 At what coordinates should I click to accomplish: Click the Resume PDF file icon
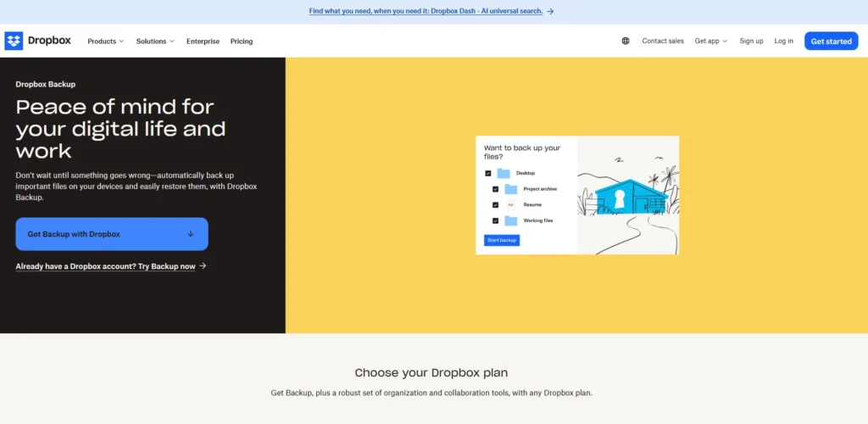511,205
